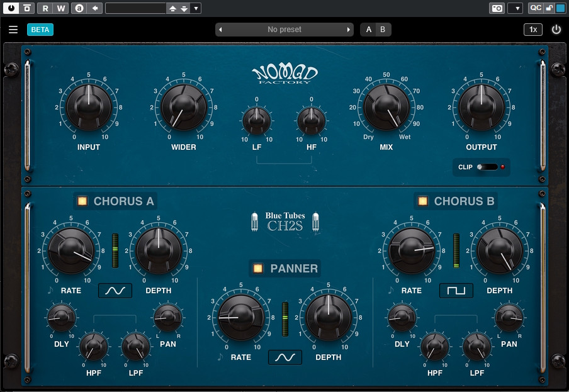Click the Write automation W button
This screenshot has width=569, height=392.
click(60, 8)
